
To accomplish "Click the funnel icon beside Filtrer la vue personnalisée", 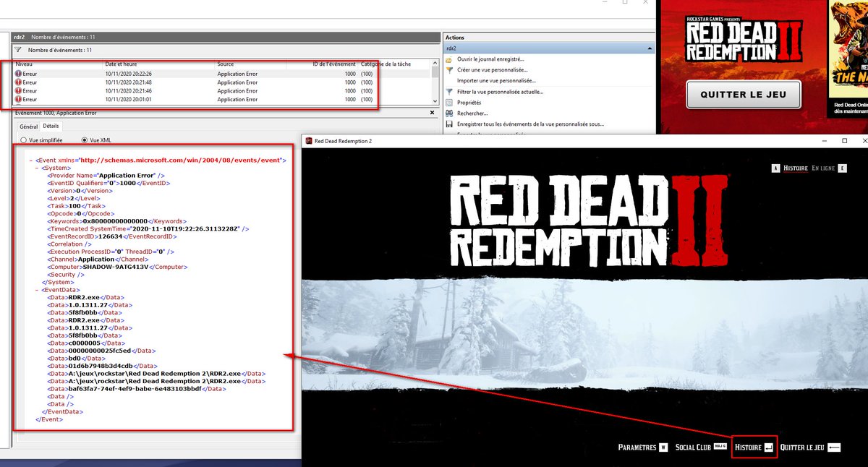I will 449,92.
